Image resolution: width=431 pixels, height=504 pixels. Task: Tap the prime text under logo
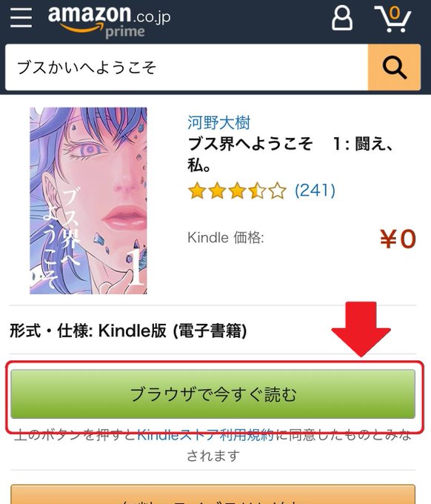coord(125,32)
